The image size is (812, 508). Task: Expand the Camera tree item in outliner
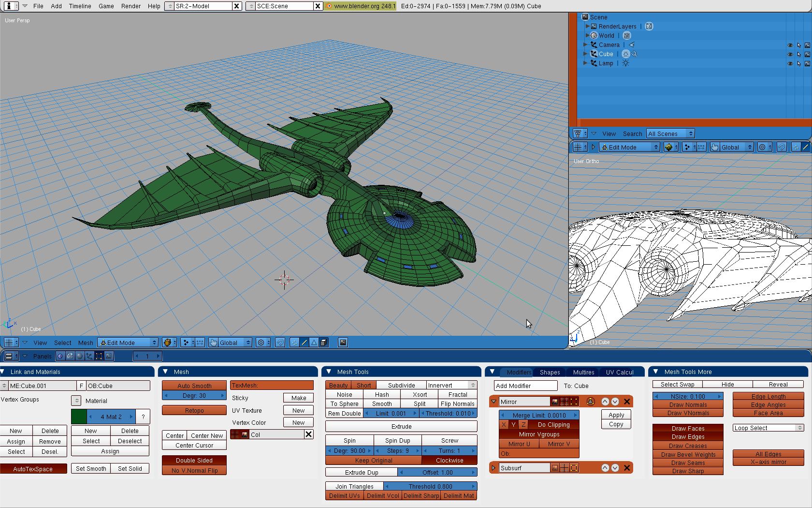pyautogui.click(x=585, y=45)
